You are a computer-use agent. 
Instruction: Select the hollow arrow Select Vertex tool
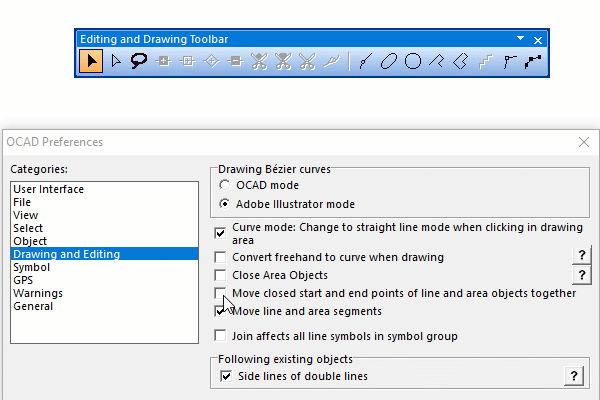point(116,61)
